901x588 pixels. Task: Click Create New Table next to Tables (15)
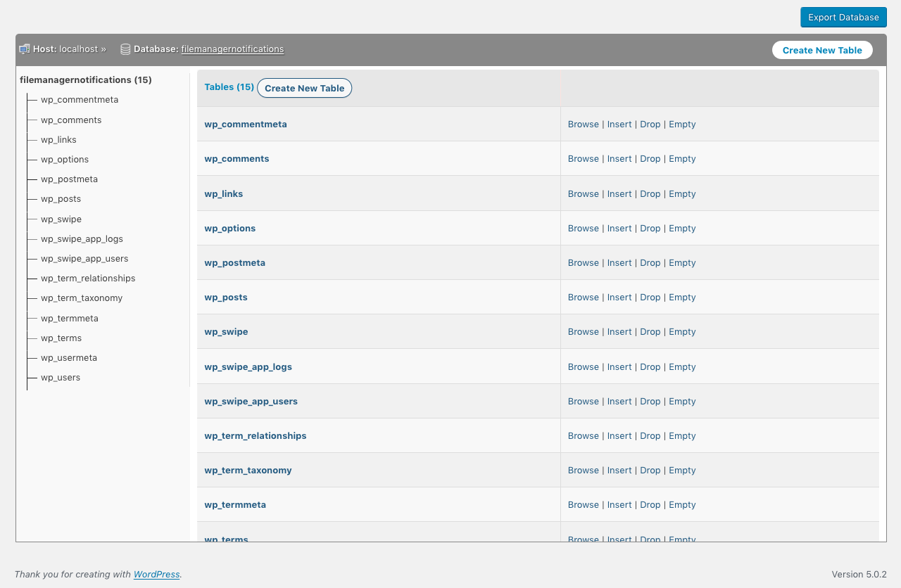click(x=304, y=88)
